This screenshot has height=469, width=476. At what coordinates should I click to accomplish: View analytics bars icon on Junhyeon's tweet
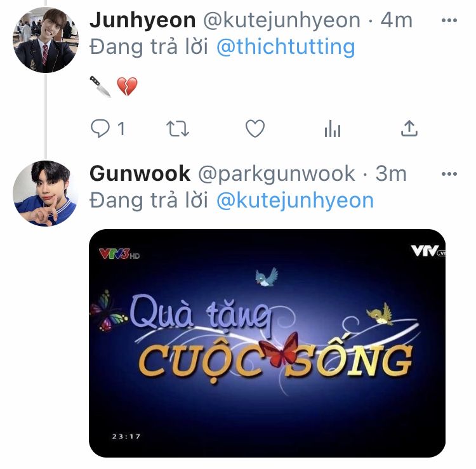(x=333, y=129)
